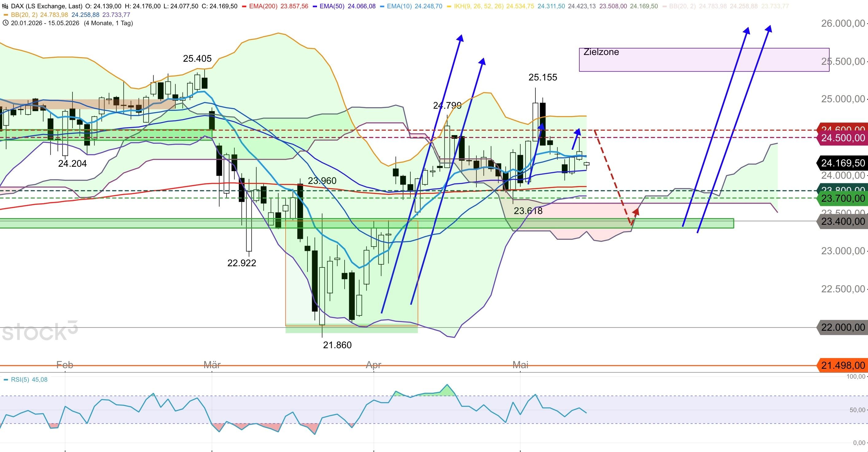Viewport: 868px width, 452px height.
Task: Click the EMA(200) value 23.857,56
Action: click(294, 6)
